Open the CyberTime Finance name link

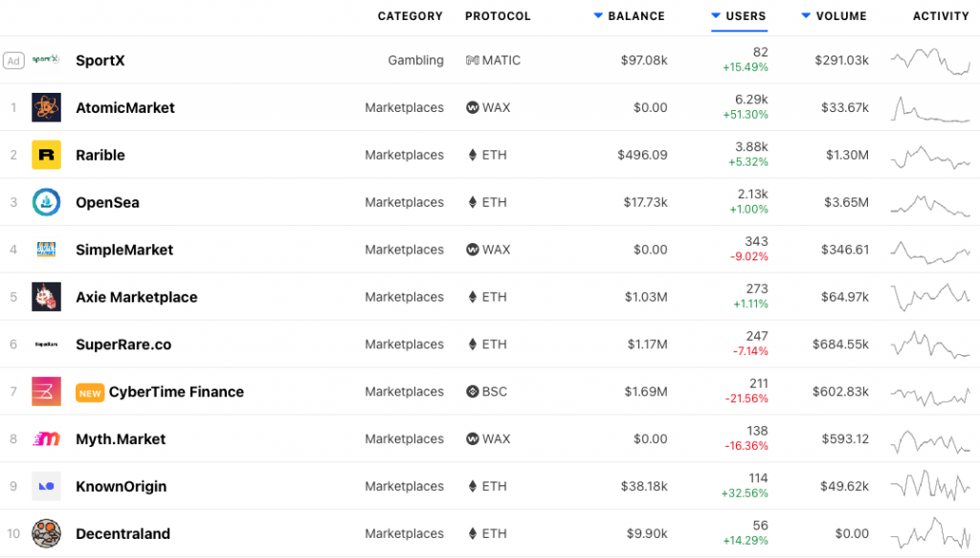point(176,391)
